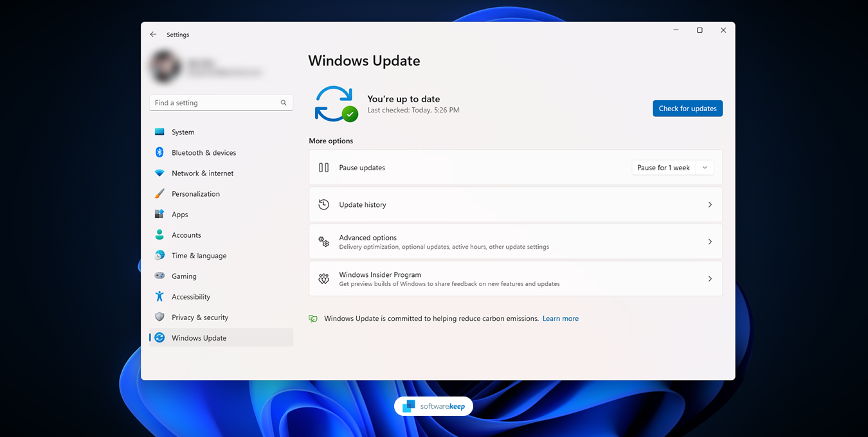868x437 pixels.
Task: Click Pause for 1 week button
Action: [x=663, y=168]
